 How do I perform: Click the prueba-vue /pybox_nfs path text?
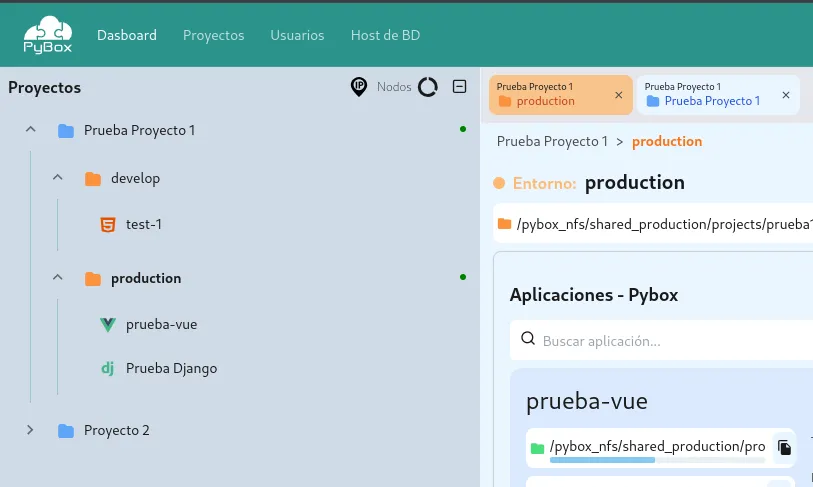click(657, 446)
